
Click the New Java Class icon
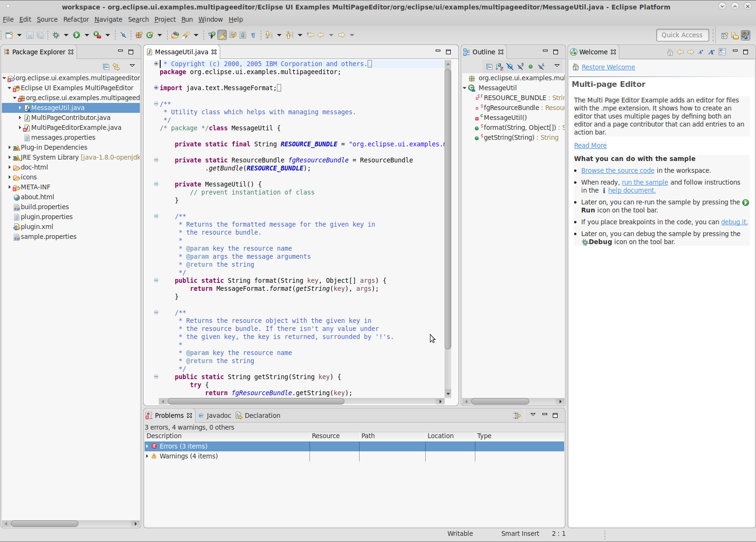(150, 35)
